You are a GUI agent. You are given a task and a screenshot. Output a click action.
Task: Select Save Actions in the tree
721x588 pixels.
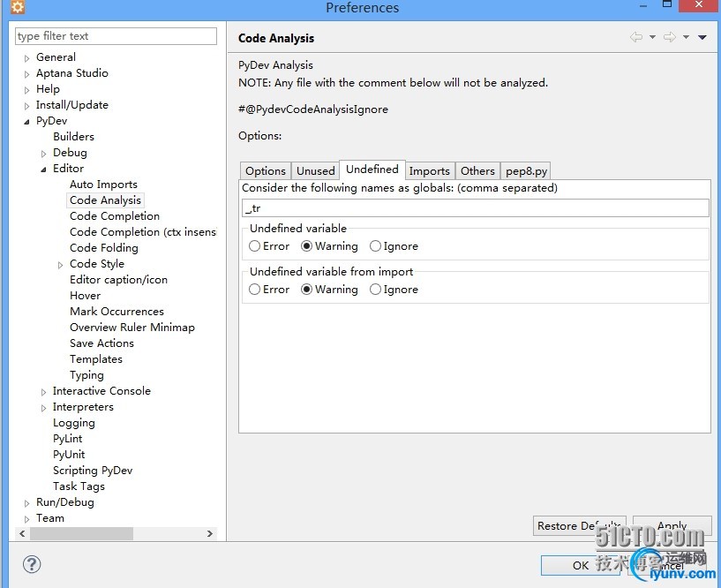point(101,343)
